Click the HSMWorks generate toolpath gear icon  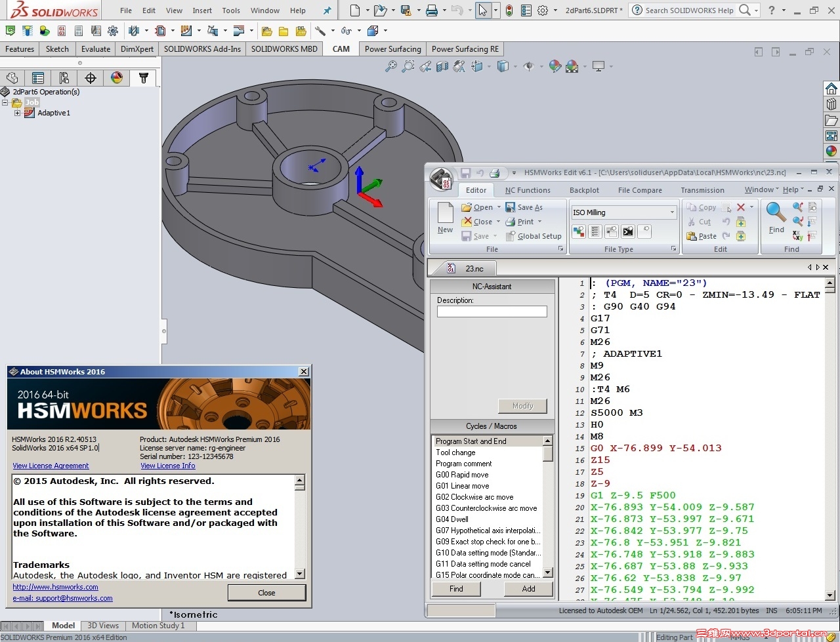click(113, 31)
